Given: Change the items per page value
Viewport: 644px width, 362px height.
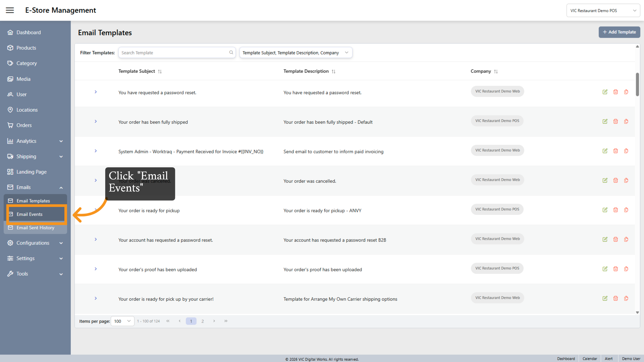Looking at the screenshot, I should (122, 321).
